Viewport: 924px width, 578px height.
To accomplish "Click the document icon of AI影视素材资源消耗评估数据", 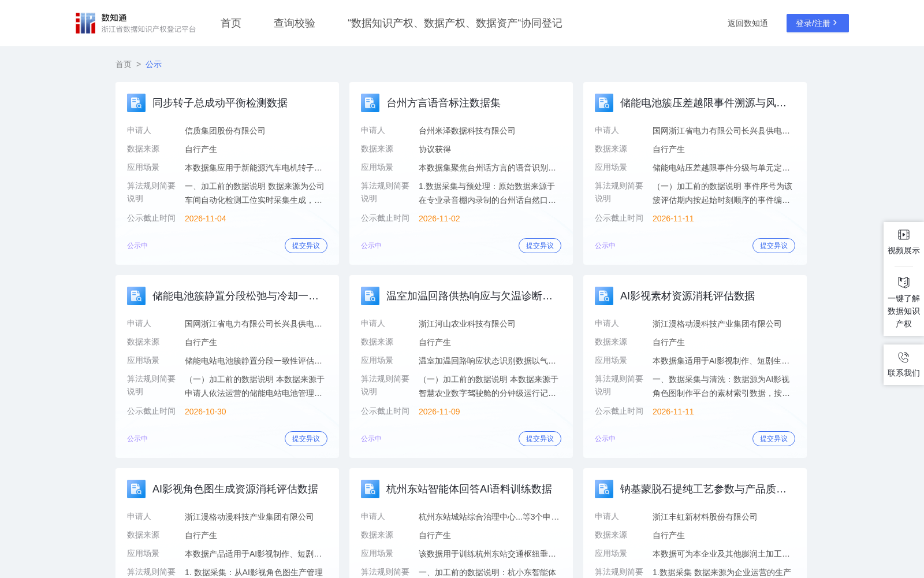I will 604,296.
